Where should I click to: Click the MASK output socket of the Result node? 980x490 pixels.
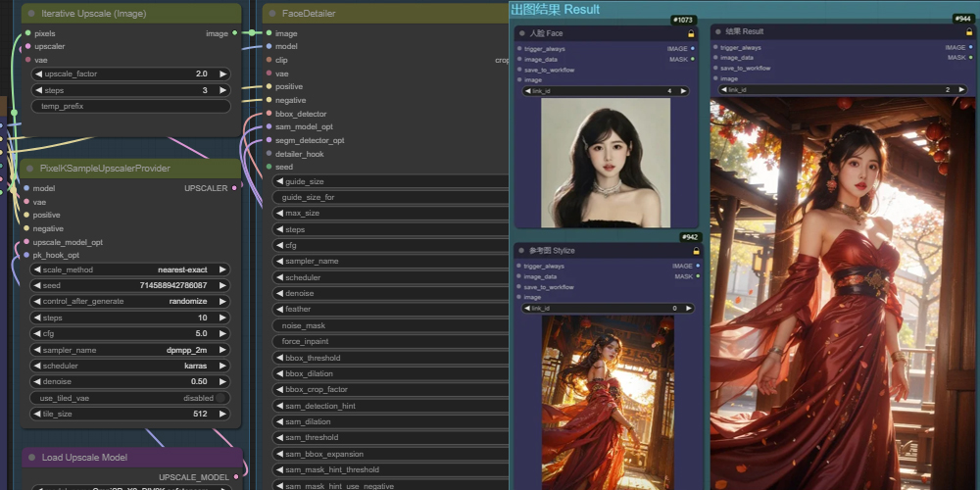click(x=970, y=58)
